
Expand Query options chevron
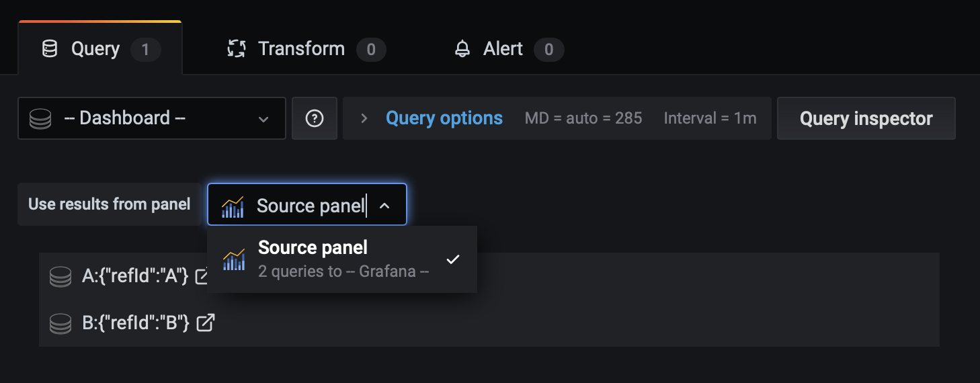[x=364, y=118]
